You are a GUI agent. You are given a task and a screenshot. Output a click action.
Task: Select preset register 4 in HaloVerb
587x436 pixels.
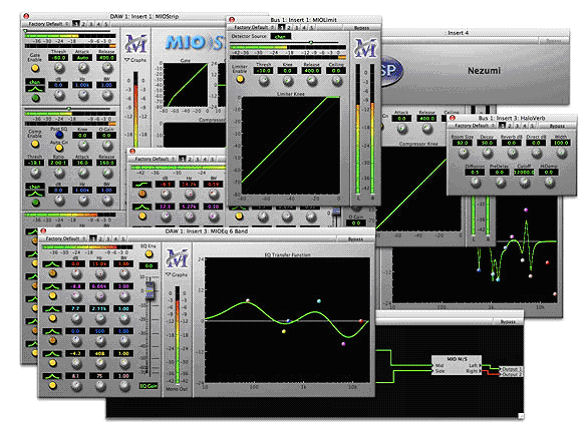tap(524, 126)
